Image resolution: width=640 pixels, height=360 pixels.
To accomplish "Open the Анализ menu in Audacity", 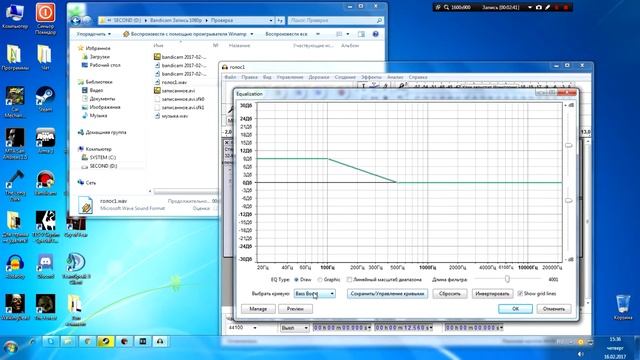I will (395, 77).
